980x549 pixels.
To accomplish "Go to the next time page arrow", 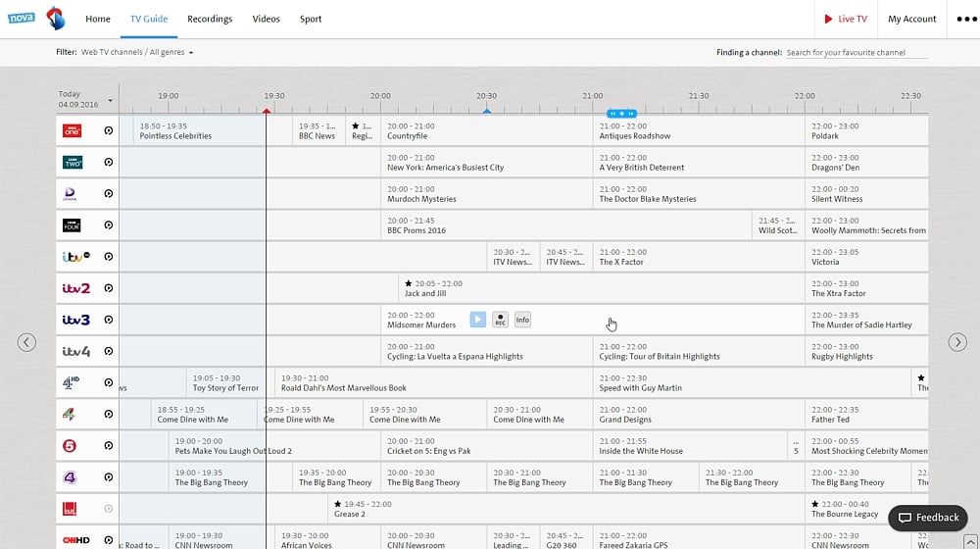I will pos(957,342).
